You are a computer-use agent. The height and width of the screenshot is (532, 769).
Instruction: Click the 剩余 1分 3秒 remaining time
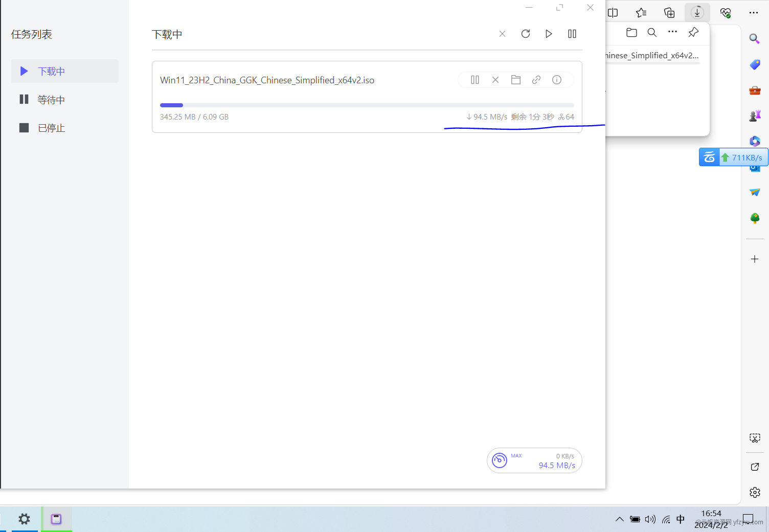point(533,117)
